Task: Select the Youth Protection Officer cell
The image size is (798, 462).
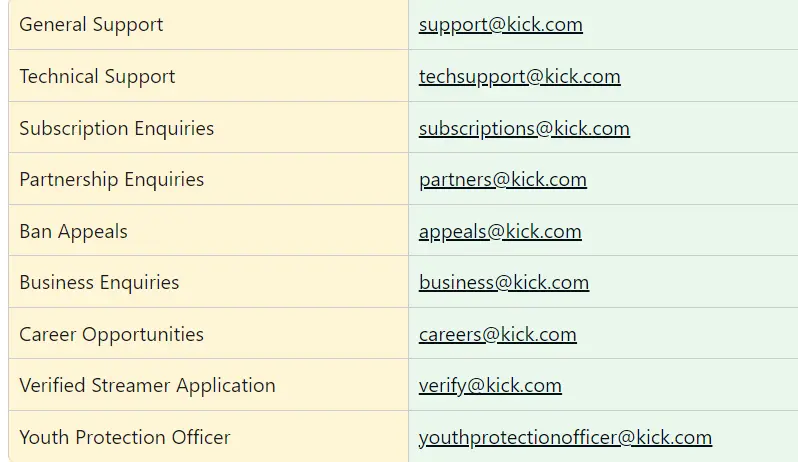Action: tap(209, 437)
